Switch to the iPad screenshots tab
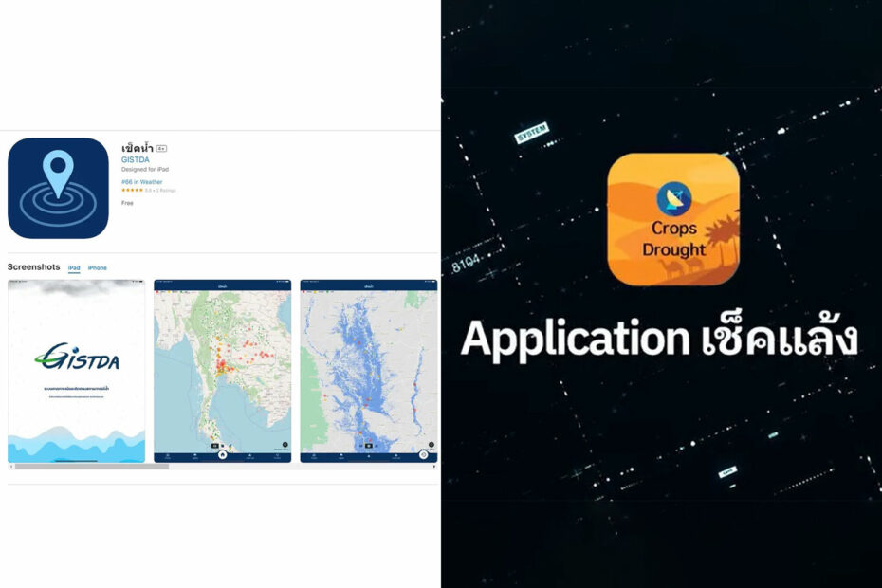Image resolution: width=882 pixels, height=588 pixels. (74, 268)
